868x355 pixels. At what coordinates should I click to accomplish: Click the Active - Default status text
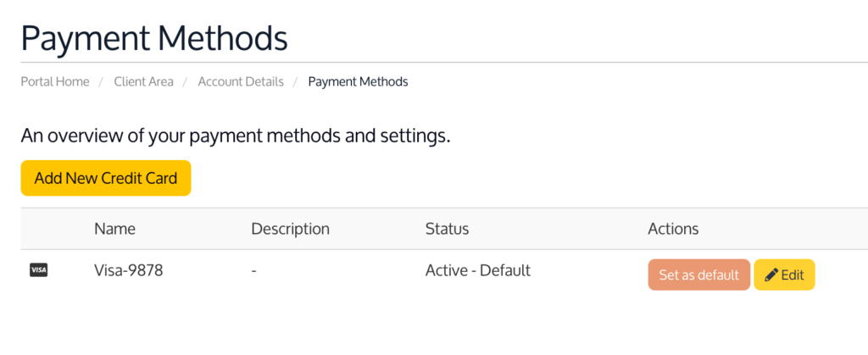(x=477, y=270)
